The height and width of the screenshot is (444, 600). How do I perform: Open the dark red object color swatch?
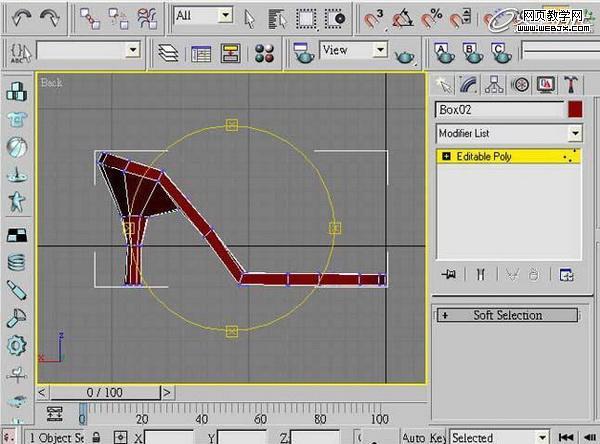point(575,109)
